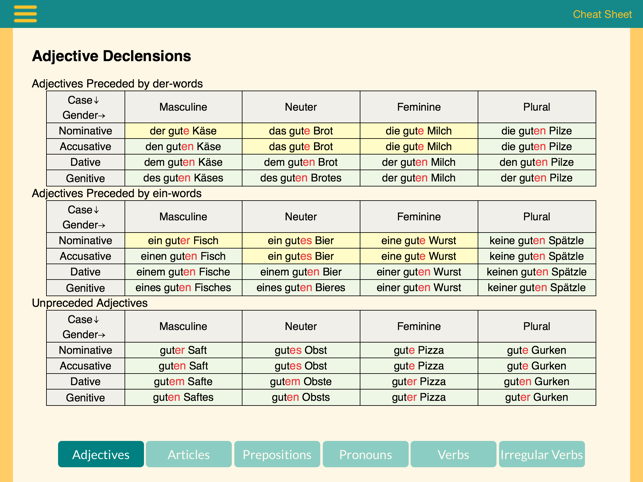Screen dimensions: 643x482
Task: Tap the 'Adjective Declensions' heading
Action: point(111,57)
